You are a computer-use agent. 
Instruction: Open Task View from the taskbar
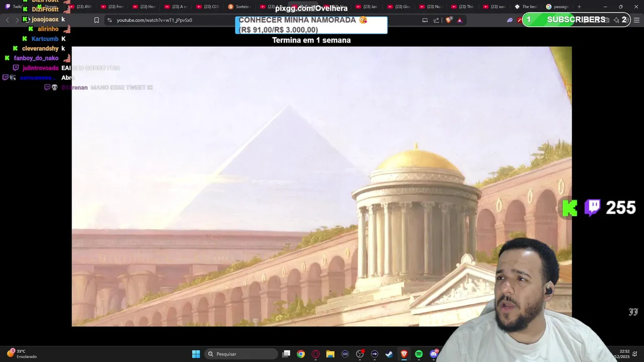click(286, 354)
